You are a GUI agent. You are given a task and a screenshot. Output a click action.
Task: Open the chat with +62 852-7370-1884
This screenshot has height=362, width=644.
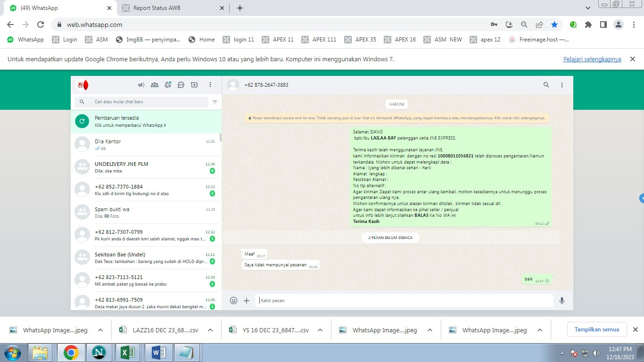146,190
